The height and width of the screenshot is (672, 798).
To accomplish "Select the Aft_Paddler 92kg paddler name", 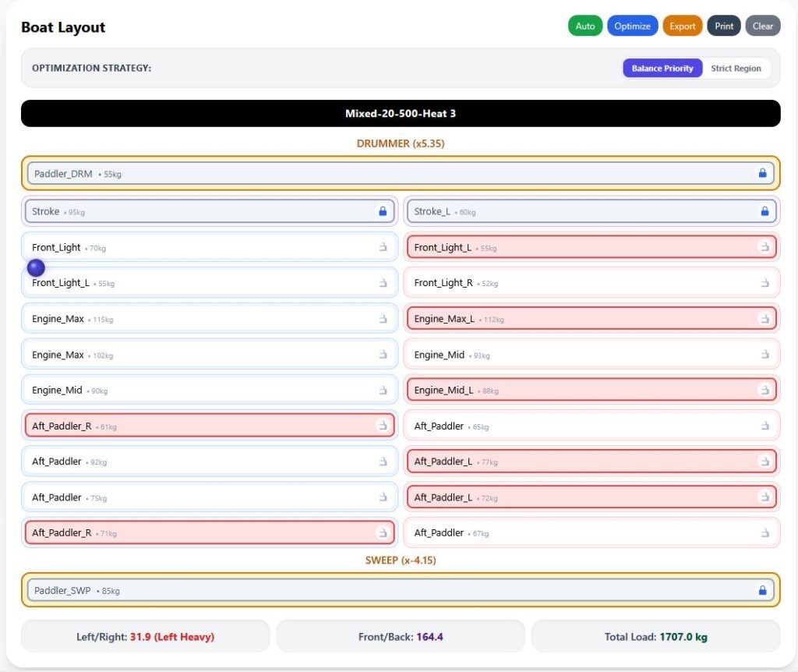I will (56, 462).
